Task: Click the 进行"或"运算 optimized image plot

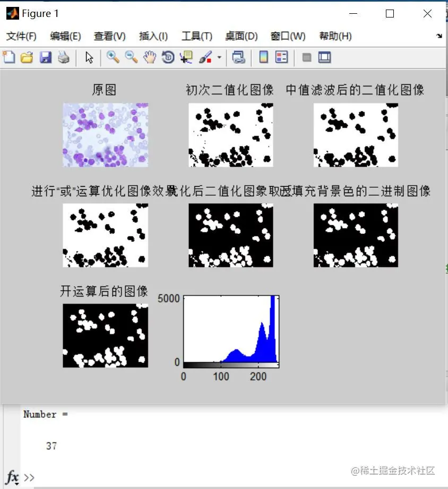Action: tap(106, 235)
